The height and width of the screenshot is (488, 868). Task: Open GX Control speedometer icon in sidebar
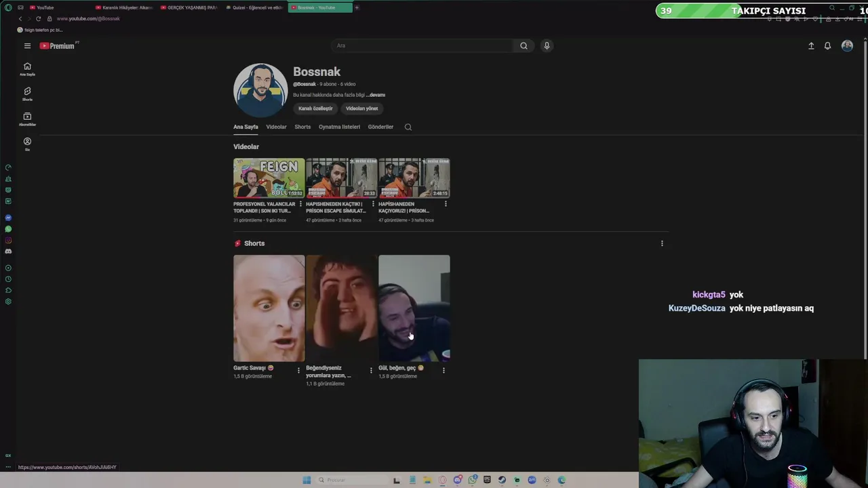(8, 167)
